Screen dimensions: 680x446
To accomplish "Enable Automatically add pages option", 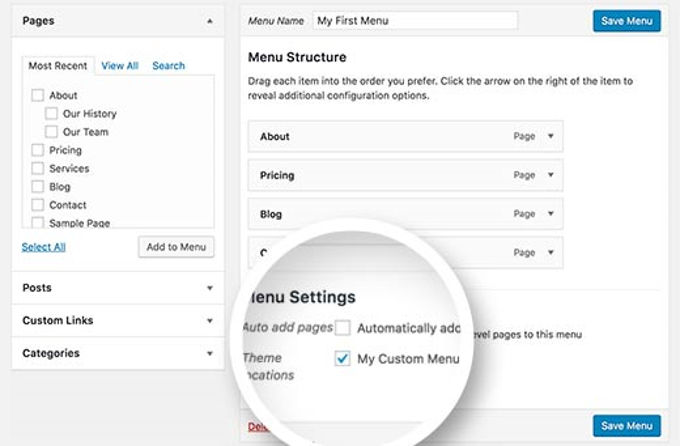I will coord(343,328).
